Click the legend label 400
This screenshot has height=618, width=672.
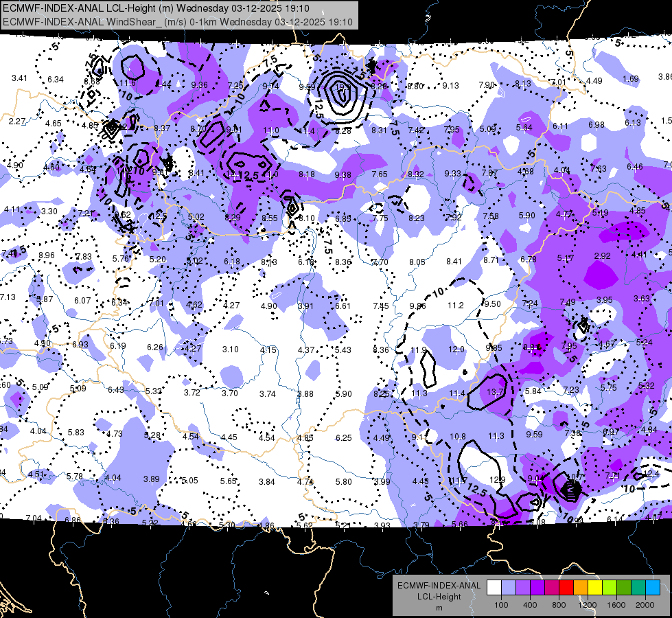point(530,605)
